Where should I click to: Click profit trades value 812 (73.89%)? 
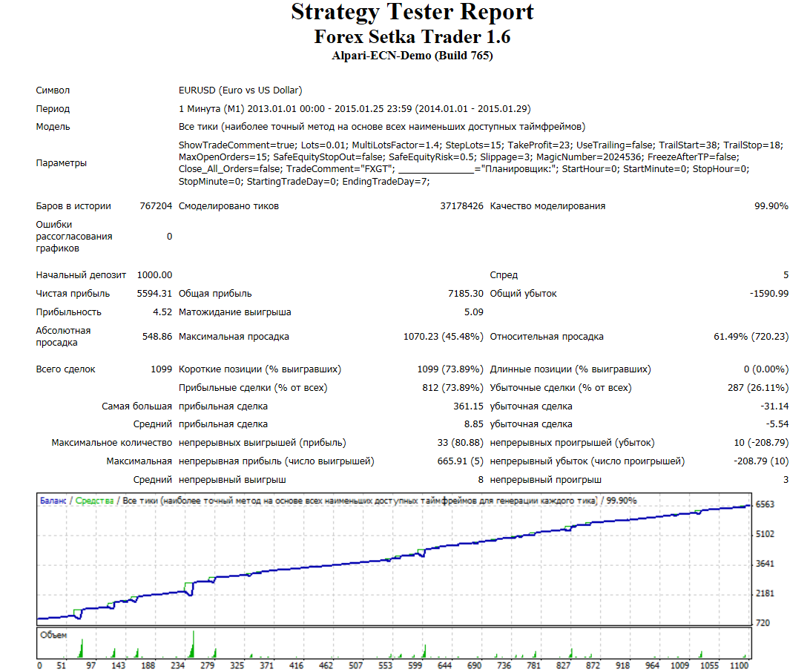tap(452, 388)
